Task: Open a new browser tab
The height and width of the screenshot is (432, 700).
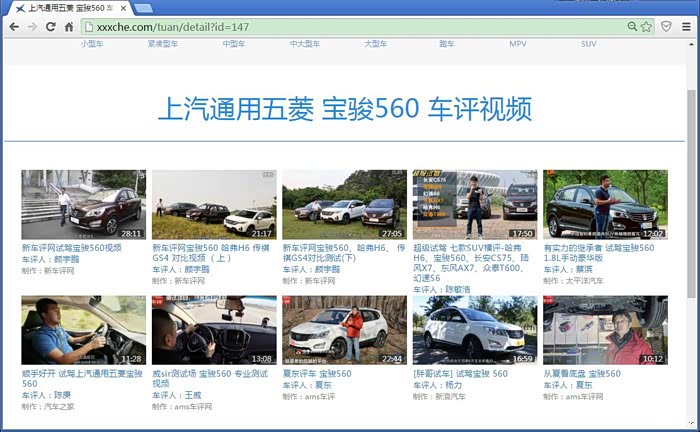Action: click(x=143, y=8)
